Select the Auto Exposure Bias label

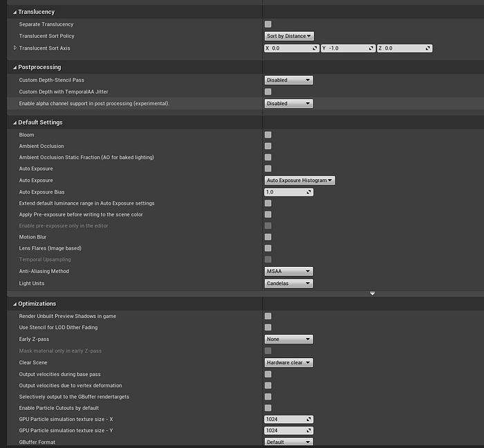[41, 192]
